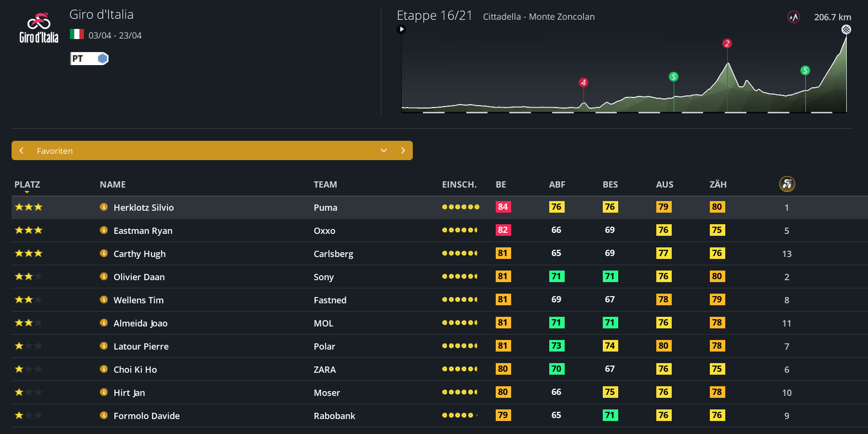Click the first green sprint marker

tap(674, 77)
